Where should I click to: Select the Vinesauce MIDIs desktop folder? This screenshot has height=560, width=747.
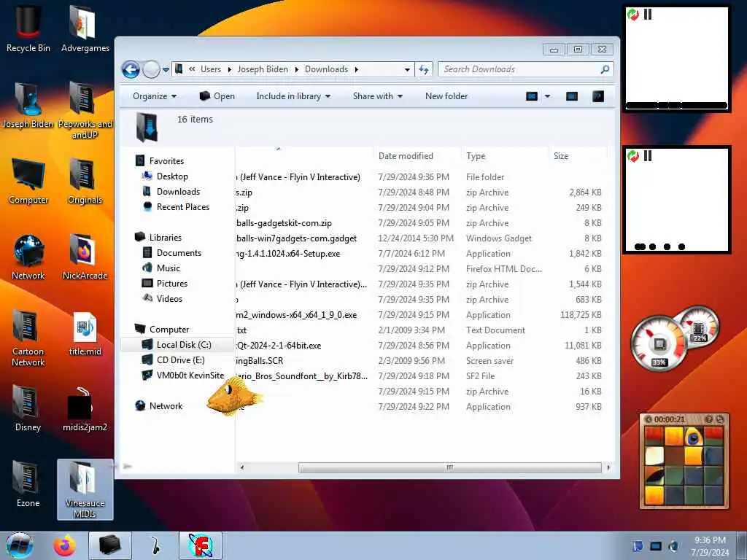85,489
